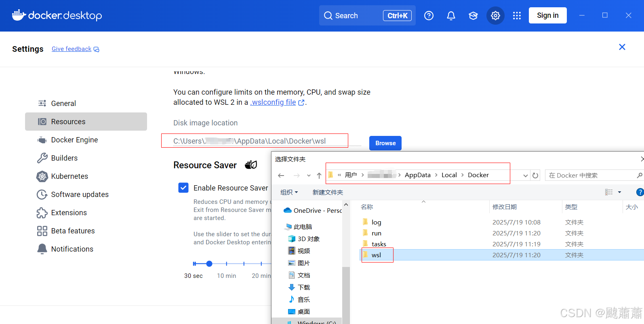This screenshot has height=324, width=644.
Task: Click the Extensions puzzle icon
Action: click(x=42, y=213)
